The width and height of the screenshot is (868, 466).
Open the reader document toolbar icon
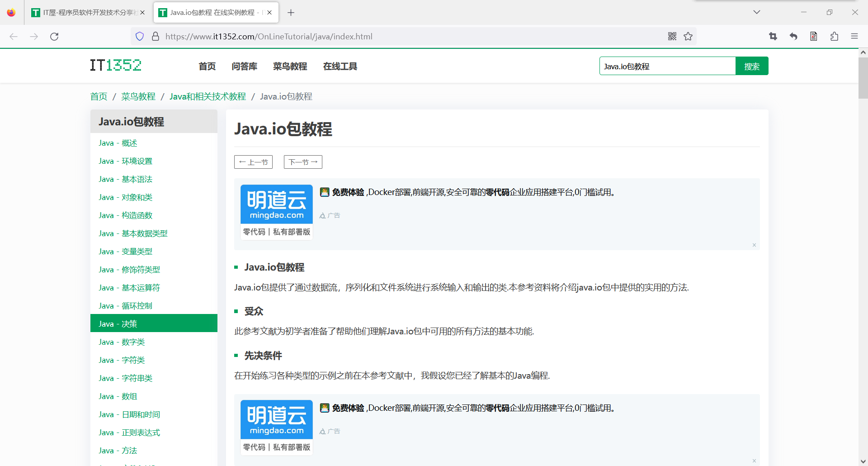(x=814, y=36)
